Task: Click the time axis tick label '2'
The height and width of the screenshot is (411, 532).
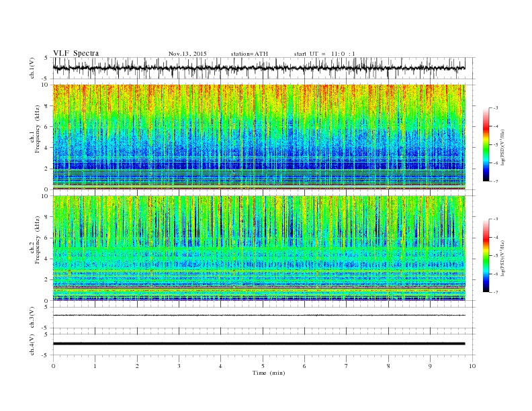Action: coord(137,366)
